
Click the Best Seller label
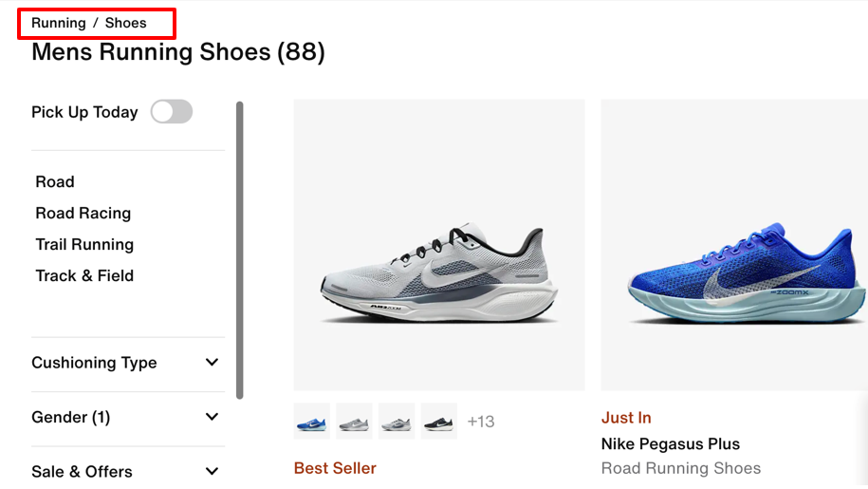pos(335,468)
